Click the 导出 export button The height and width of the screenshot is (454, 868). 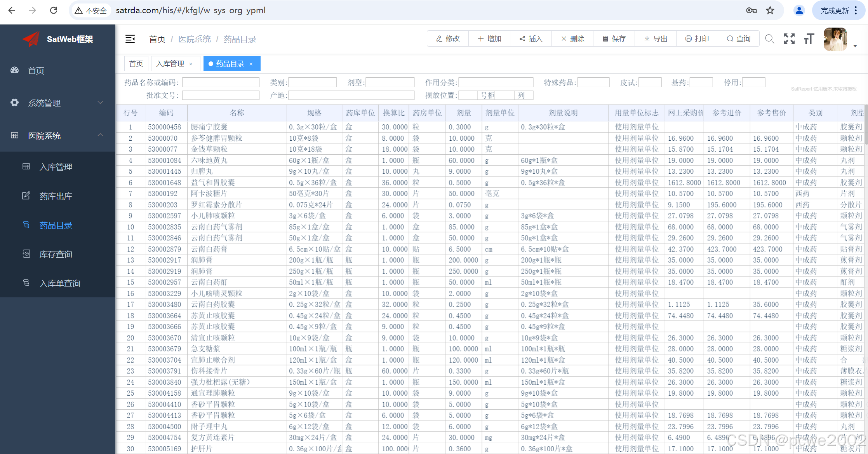click(x=656, y=39)
